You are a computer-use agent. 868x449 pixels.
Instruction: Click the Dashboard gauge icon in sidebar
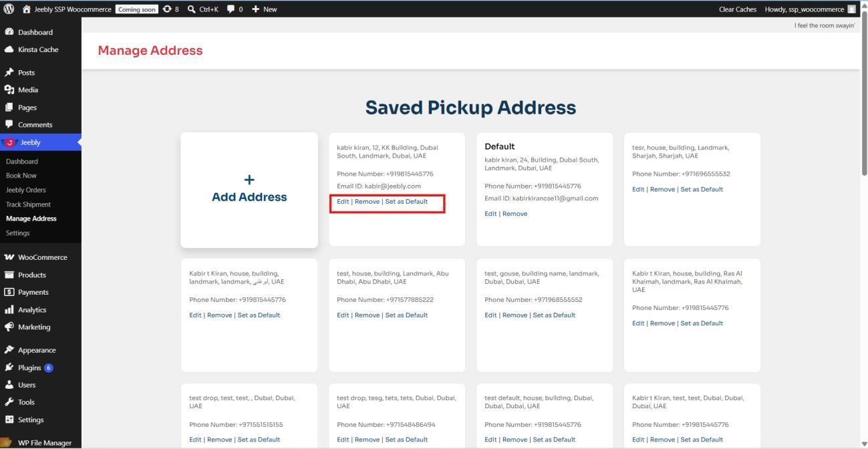9,32
